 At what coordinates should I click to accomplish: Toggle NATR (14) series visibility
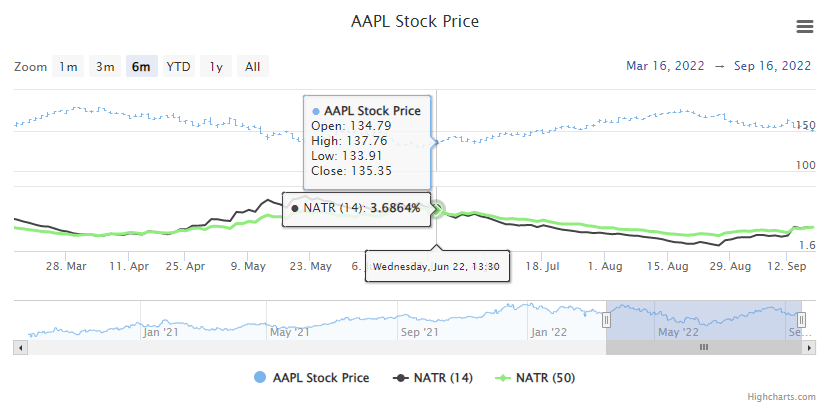(434, 378)
